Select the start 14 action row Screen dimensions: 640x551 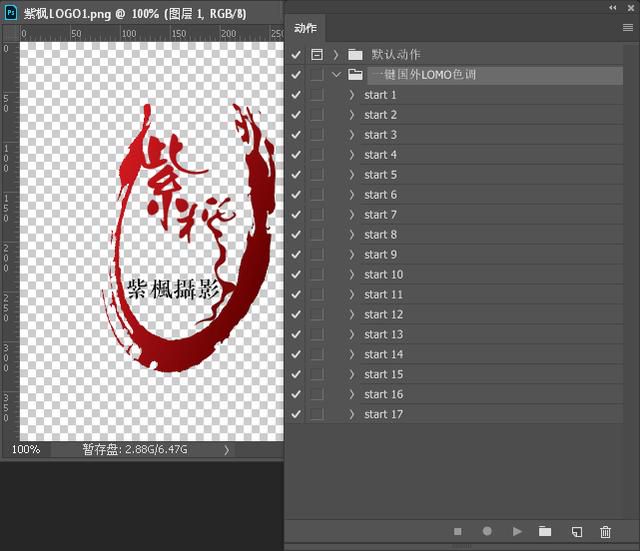(491, 354)
